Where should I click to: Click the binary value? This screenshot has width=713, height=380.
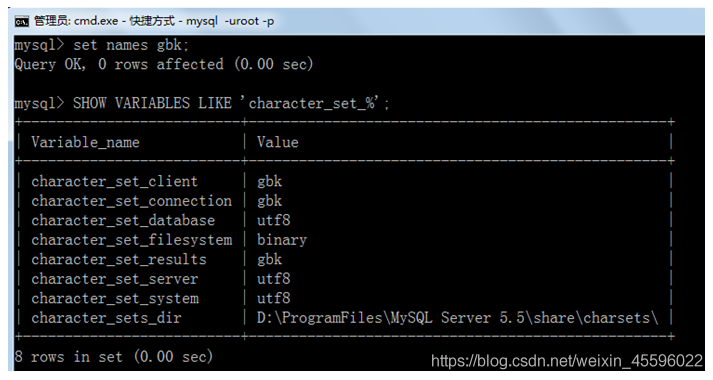tap(282, 240)
